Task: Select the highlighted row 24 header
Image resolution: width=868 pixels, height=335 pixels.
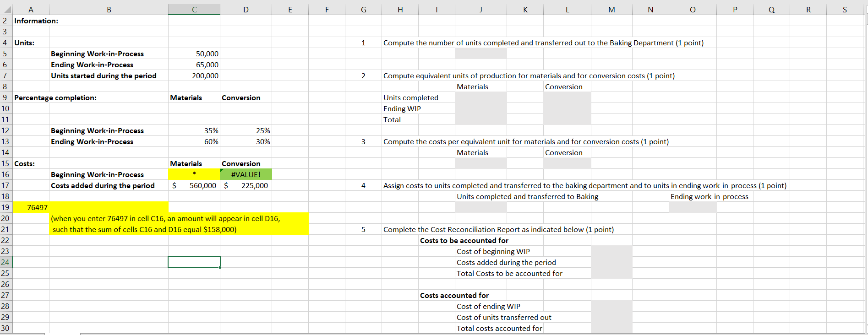Action: (6, 262)
